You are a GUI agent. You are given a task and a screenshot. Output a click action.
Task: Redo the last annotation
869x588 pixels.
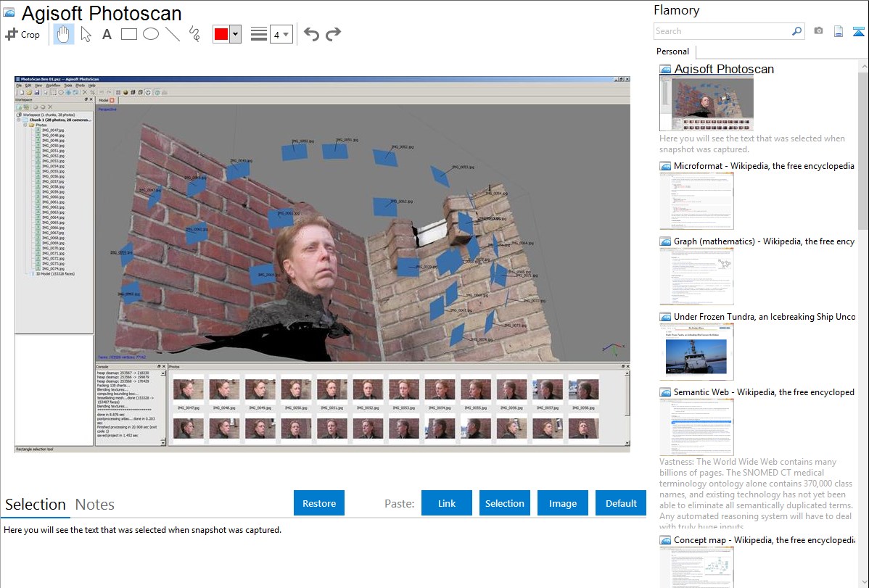point(333,34)
